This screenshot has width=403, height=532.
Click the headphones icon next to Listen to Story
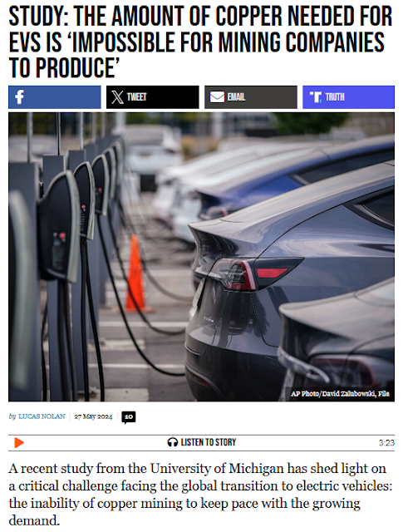click(173, 442)
